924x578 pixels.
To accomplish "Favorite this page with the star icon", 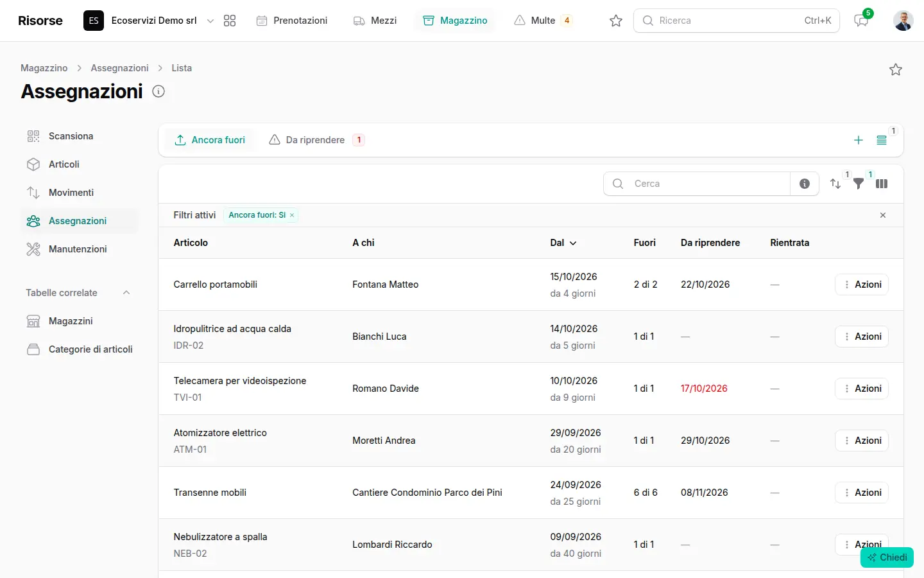I will (896, 69).
